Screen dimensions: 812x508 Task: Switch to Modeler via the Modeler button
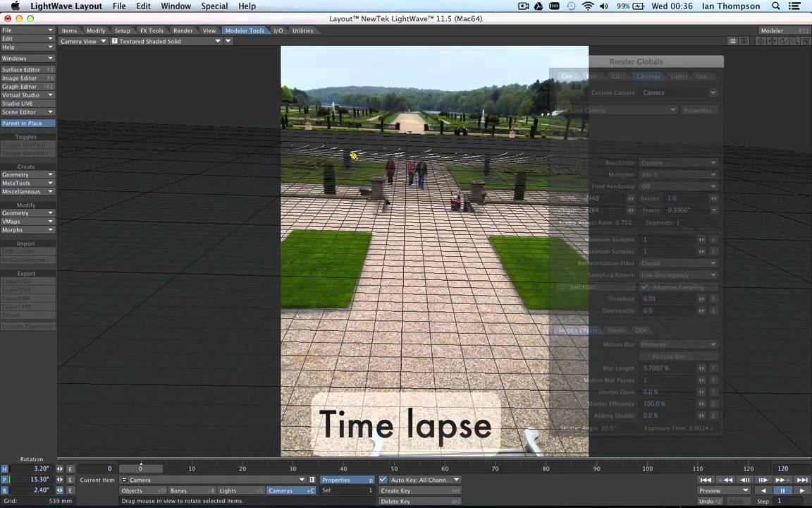click(x=784, y=30)
